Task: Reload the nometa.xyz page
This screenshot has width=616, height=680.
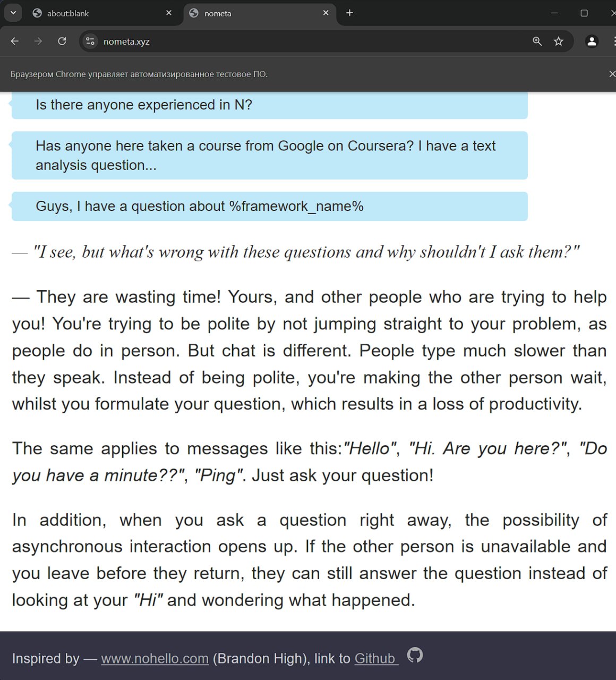Action: point(62,41)
